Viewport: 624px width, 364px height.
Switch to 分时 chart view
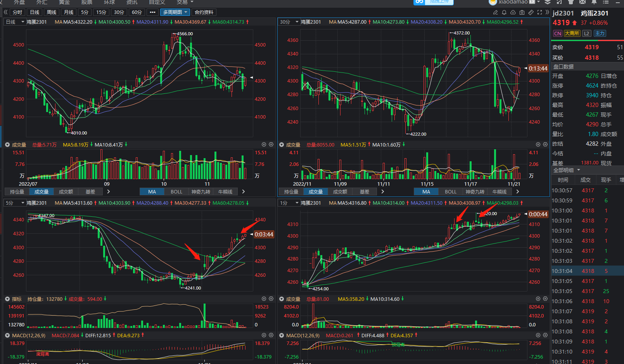(x=17, y=12)
